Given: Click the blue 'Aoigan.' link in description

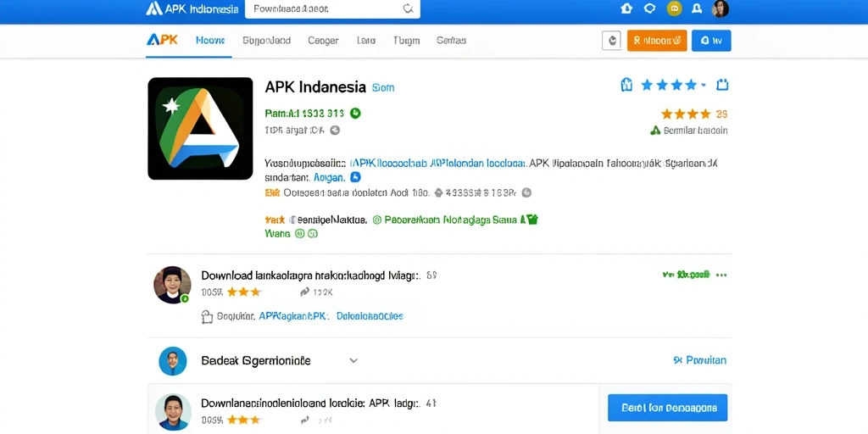Looking at the screenshot, I should [x=330, y=178].
